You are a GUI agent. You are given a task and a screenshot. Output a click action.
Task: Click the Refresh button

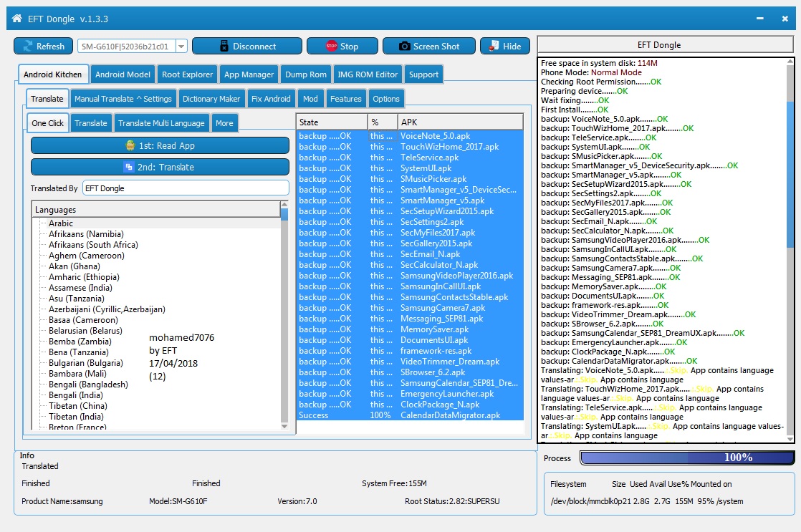coord(44,46)
